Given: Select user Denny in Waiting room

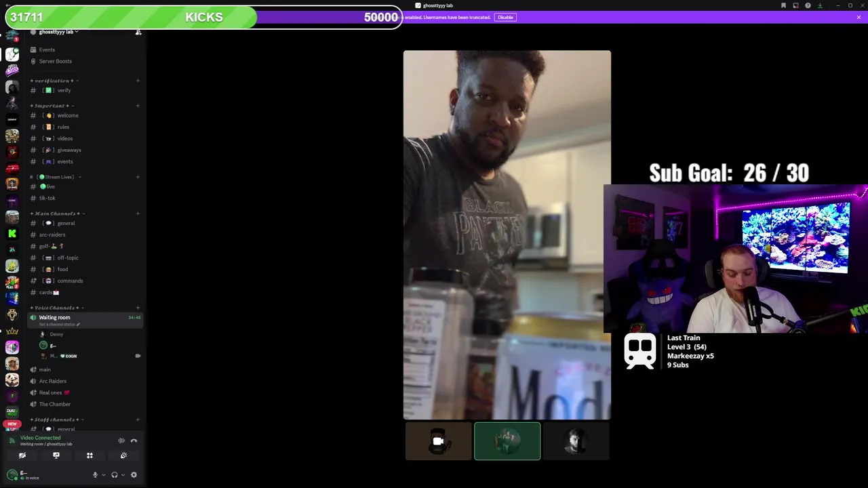Looking at the screenshot, I should click(57, 334).
